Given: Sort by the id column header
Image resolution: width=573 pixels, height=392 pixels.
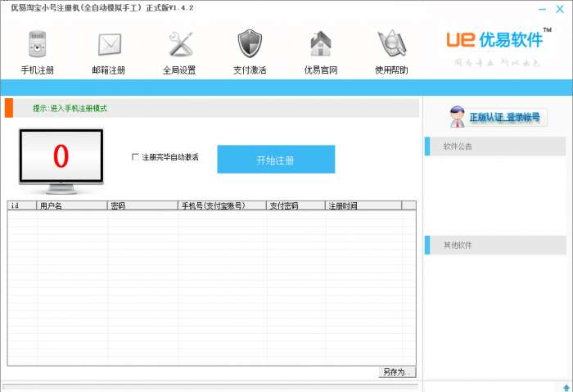Looking at the screenshot, I should pyautogui.click(x=22, y=205).
